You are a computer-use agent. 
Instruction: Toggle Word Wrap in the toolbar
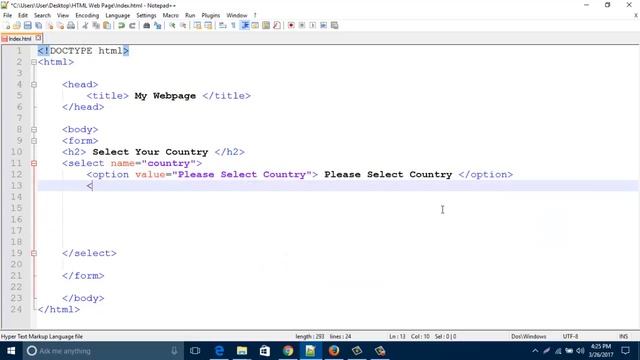[222, 25]
